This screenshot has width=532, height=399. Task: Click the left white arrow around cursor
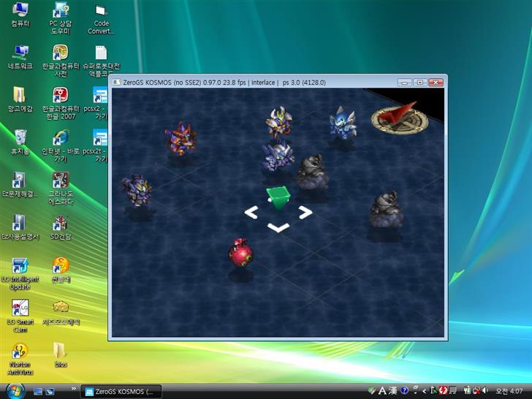coord(251,213)
